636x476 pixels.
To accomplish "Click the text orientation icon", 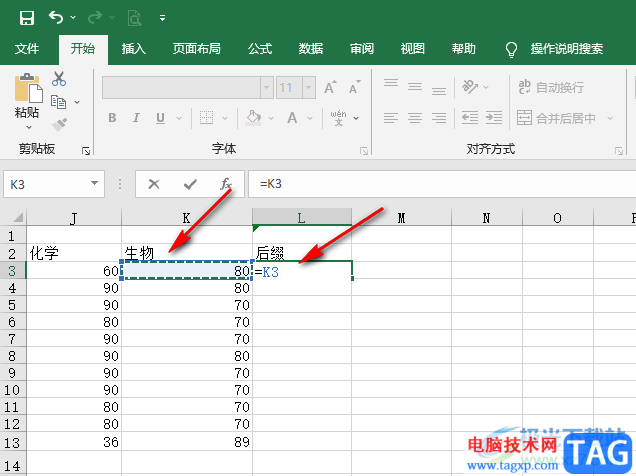I will coord(470,86).
